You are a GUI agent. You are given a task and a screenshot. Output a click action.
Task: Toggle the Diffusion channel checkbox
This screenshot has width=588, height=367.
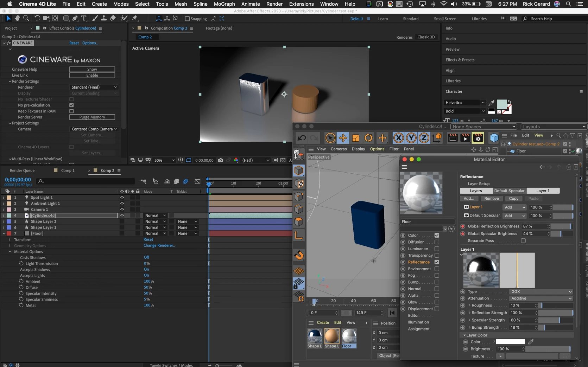[x=437, y=242]
